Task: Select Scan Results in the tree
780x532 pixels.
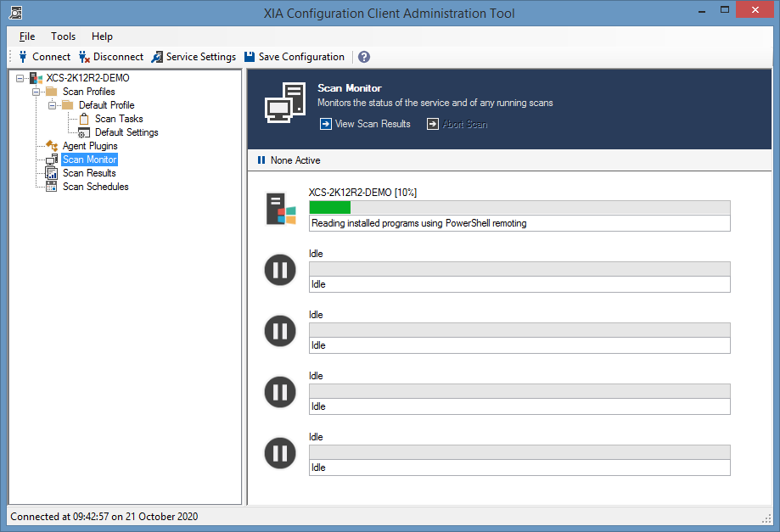Action: [x=89, y=173]
